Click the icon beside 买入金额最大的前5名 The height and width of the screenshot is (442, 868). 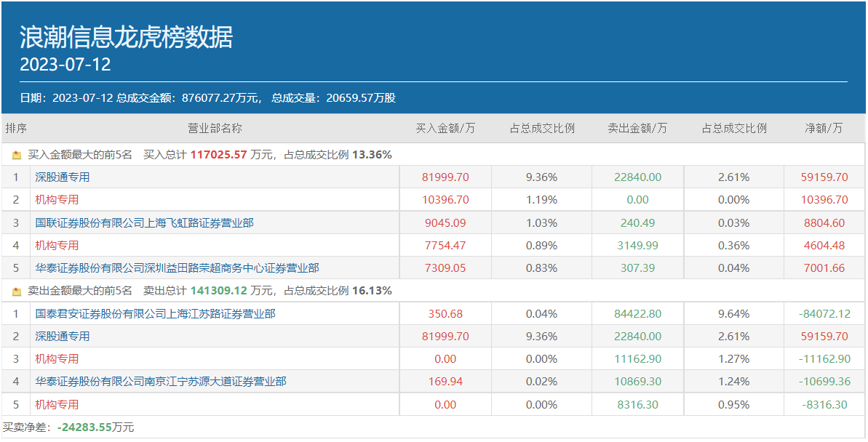[17, 155]
